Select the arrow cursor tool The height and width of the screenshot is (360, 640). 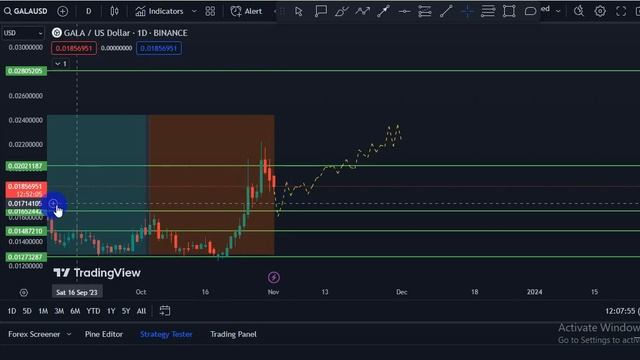[x=299, y=11]
